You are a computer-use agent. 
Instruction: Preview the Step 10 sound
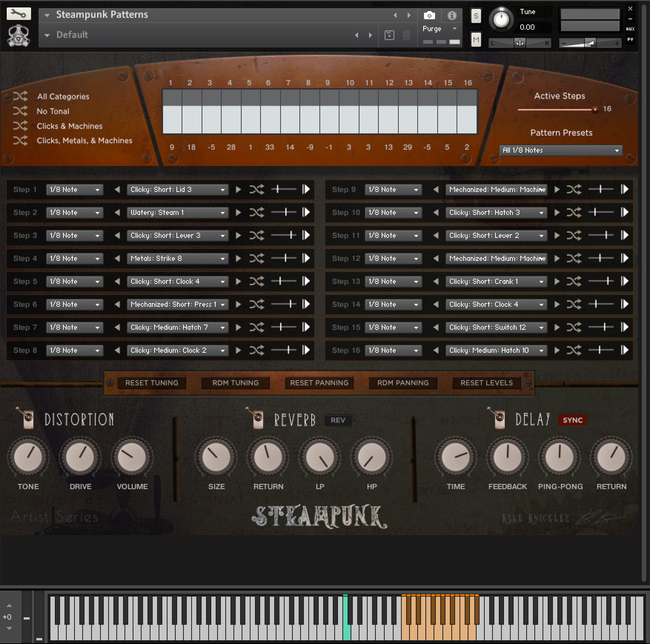tap(625, 212)
